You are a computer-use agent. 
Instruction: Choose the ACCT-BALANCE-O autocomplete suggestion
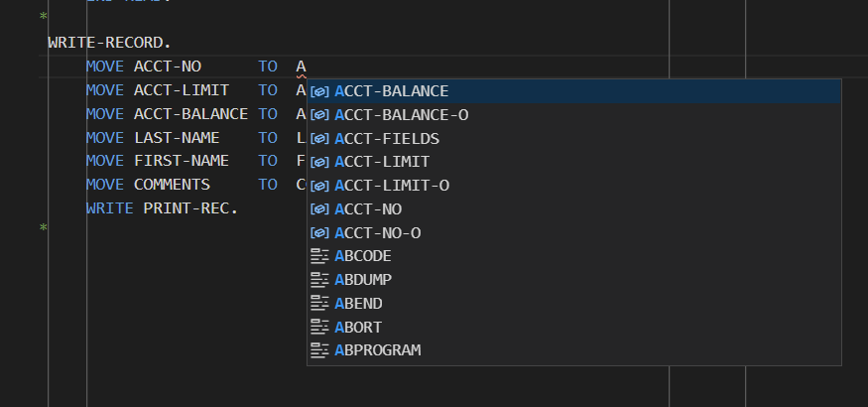(402, 115)
